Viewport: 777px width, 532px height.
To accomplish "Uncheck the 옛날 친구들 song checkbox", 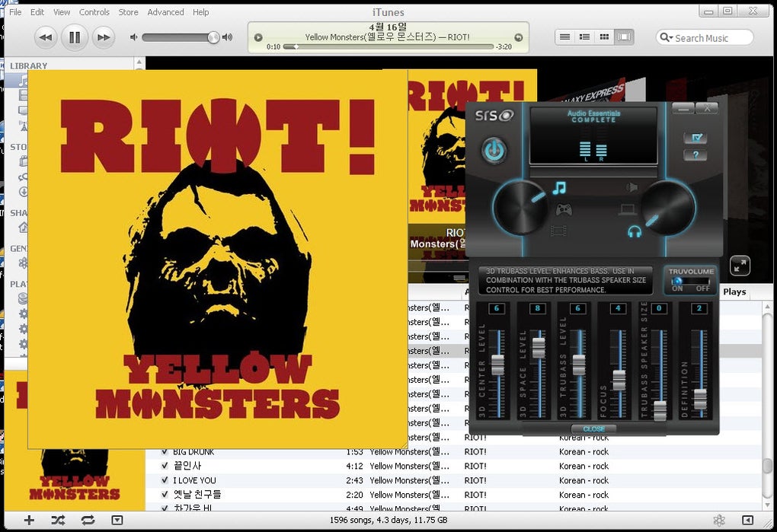I will click(165, 495).
